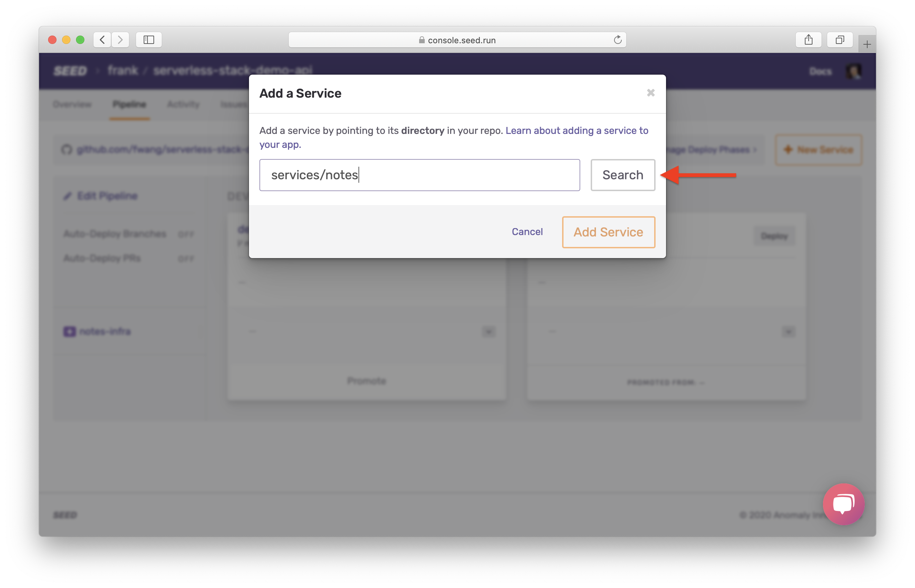This screenshot has width=915, height=588.
Task: Close the dialog with the X icon
Action: (650, 93)
